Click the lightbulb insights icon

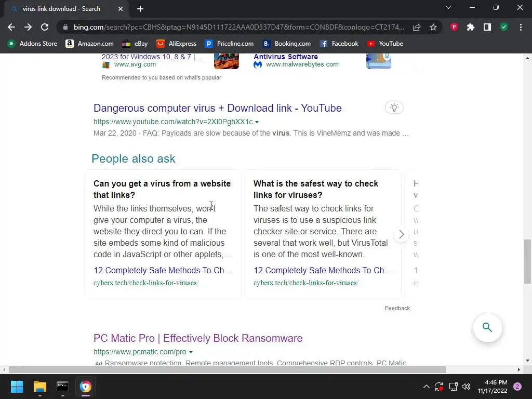coord(394,108)
